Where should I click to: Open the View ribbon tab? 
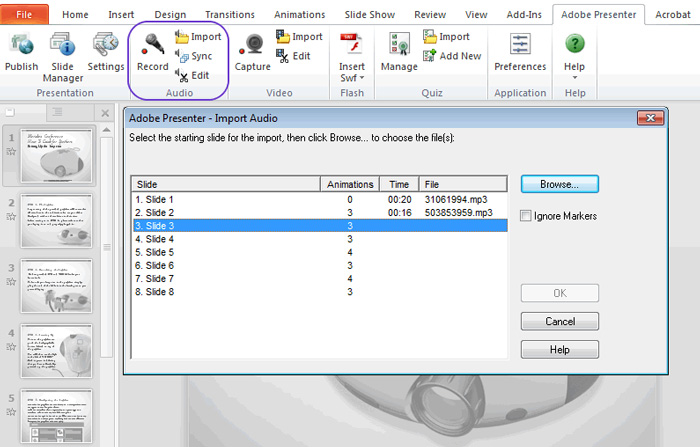click(x=476, y=14)
